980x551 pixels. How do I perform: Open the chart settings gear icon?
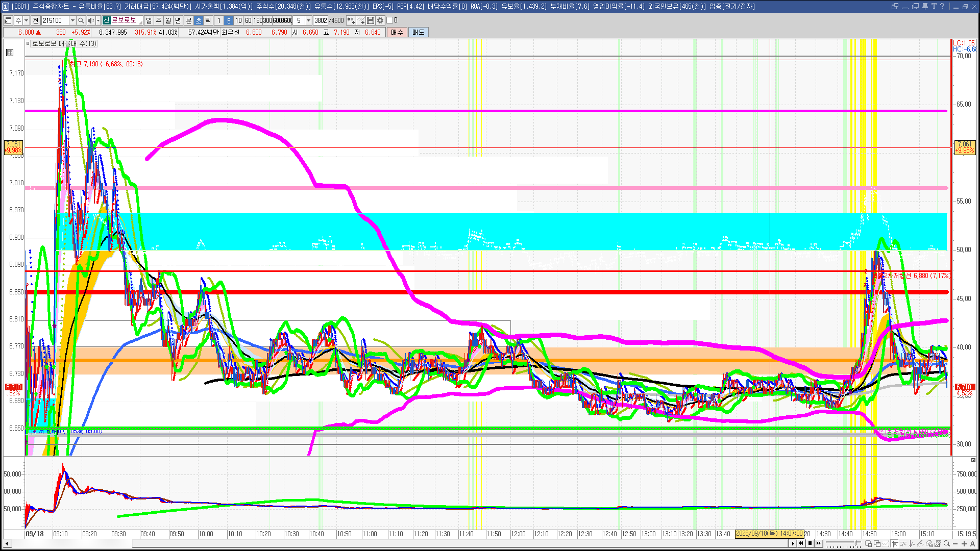tap(380, 20)
